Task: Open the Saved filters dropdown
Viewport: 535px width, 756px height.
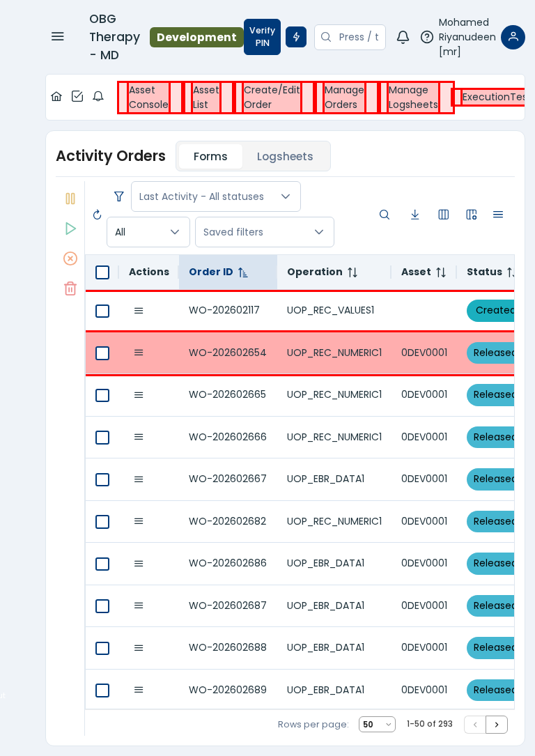Action: coord(265,232)
